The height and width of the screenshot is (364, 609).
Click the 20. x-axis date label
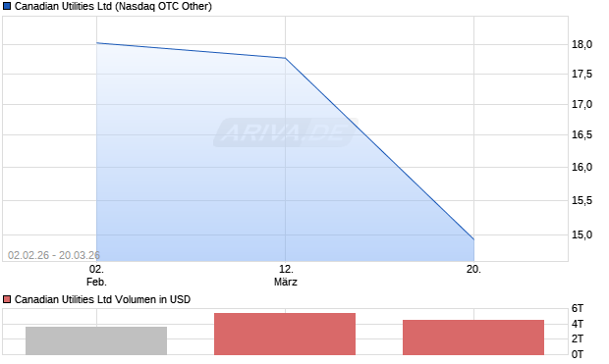tap(473, 269)
